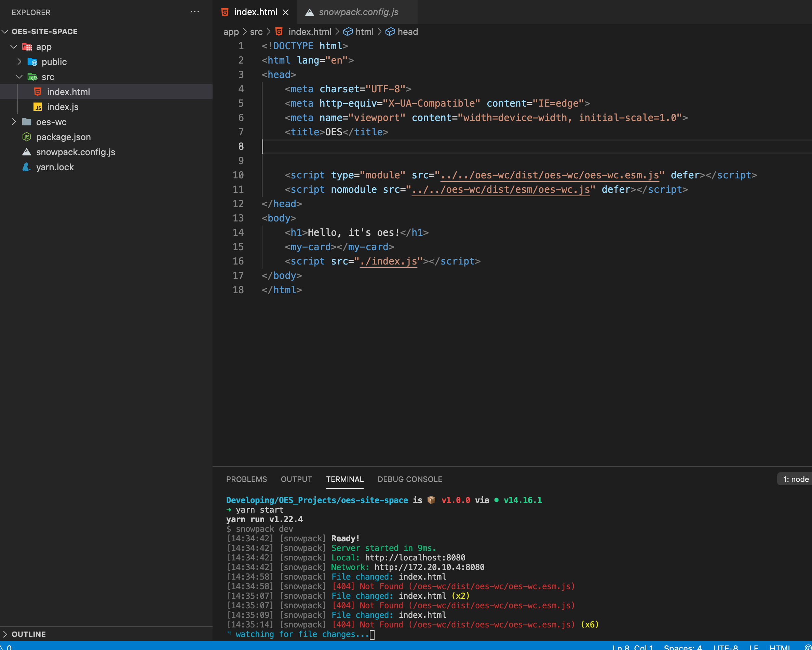The height and width of the screenshot is (650, 812).
Task: Click the yarn icon beside yarn.lock
Action: pyautogui.click(x=27, y=167)
